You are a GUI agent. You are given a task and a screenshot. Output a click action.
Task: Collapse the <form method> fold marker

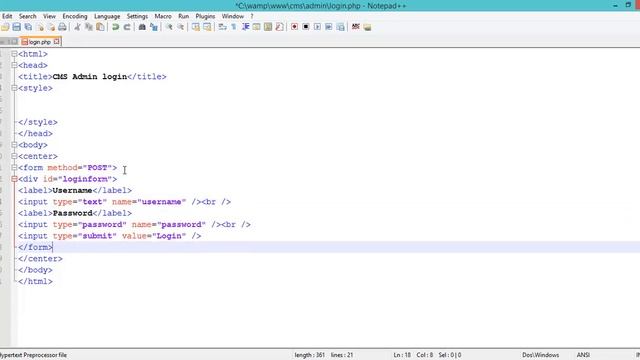point(14,168)
